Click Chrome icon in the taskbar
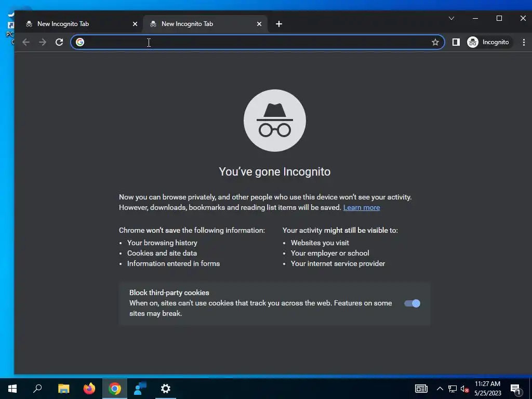532x399 pixels. 115,389
